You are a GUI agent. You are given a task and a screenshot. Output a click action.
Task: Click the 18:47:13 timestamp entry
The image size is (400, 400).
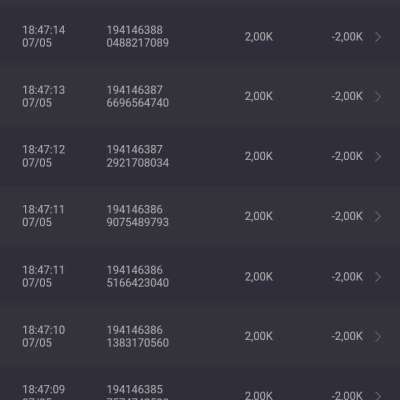click(44, 96)
